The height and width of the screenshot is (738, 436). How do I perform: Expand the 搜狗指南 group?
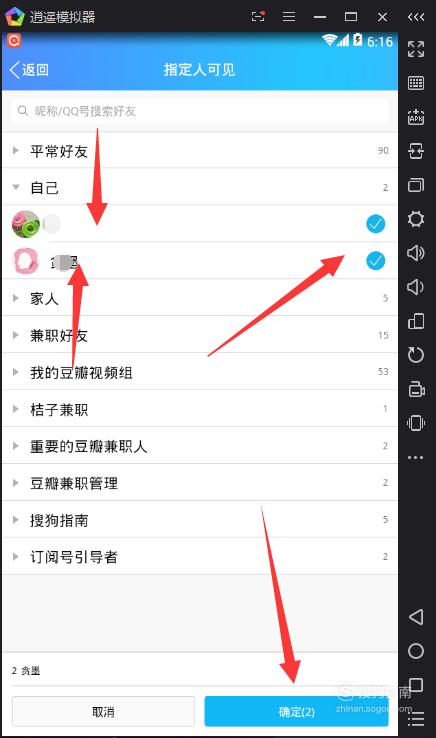(x=200, y=520)
